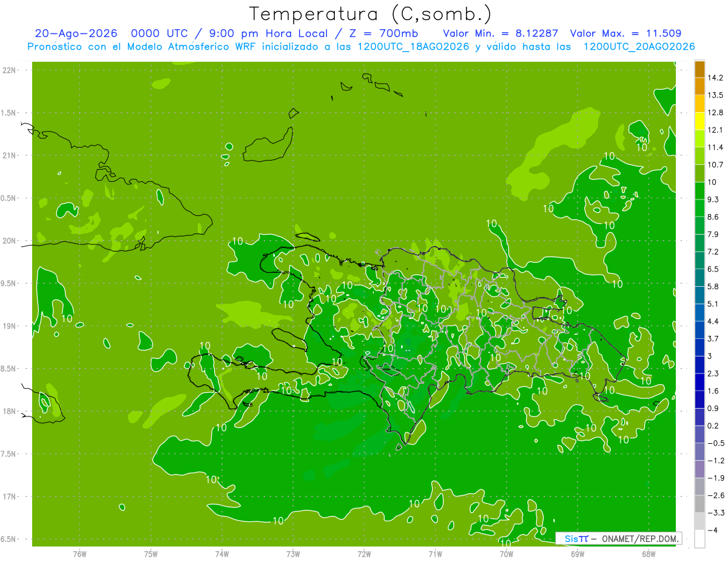This screenshot has width=728, height=562.
Task: Click the "21N" latitude axis label
Action: [x=10, y=156]
